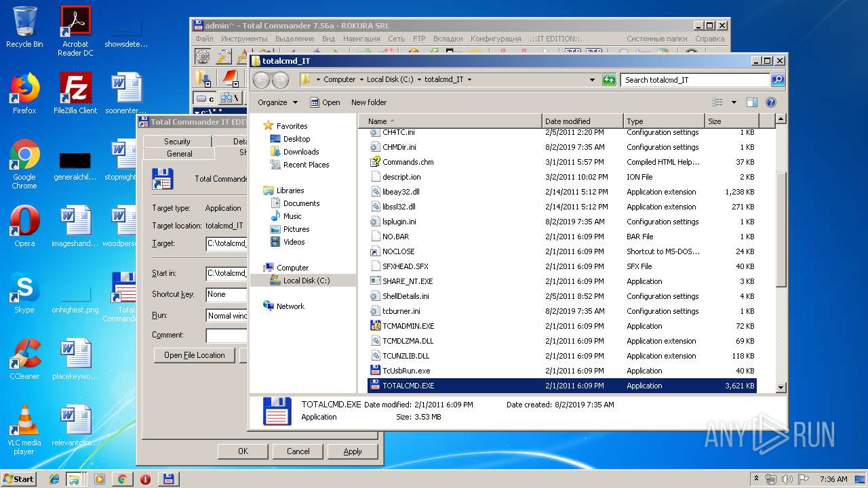This screenshot has height=488, width=868.
Task: Open address bar history dropdown
Action: [x=592, y=79]
